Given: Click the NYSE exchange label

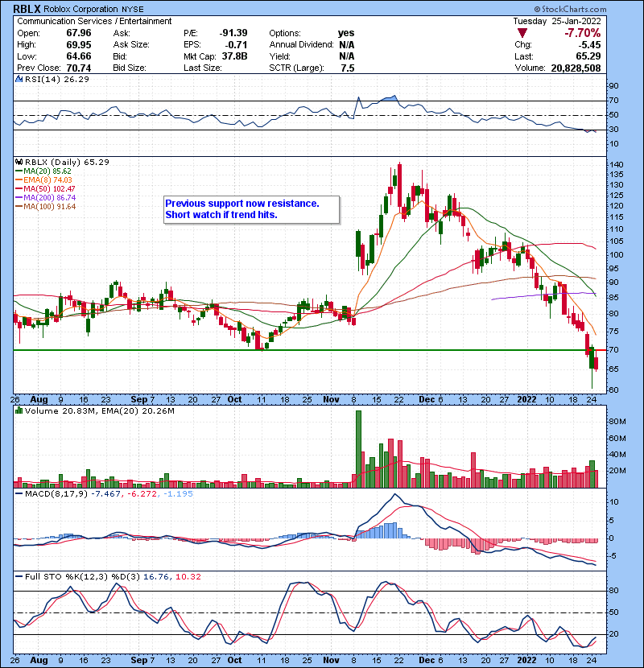Looking at the screenshot, I should pos(132,10).
